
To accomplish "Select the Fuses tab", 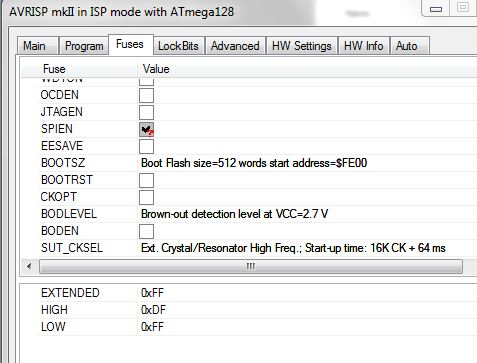I will tap(130, 44).
